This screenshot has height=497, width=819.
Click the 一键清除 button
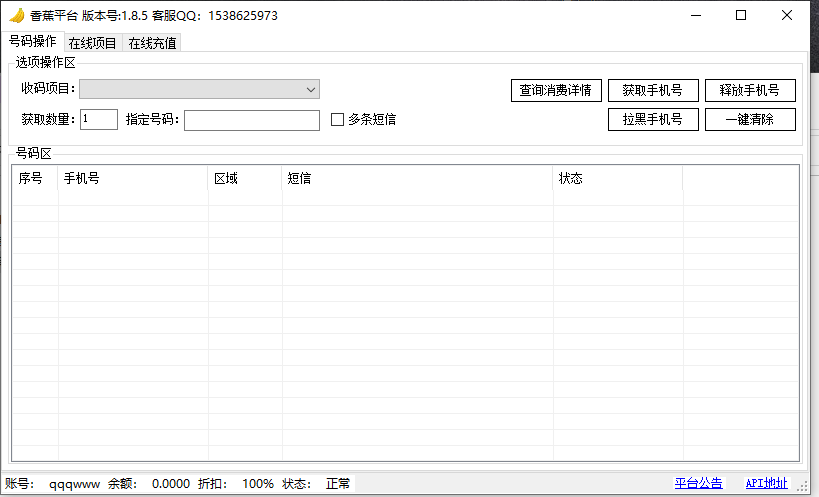click(750, 120)
